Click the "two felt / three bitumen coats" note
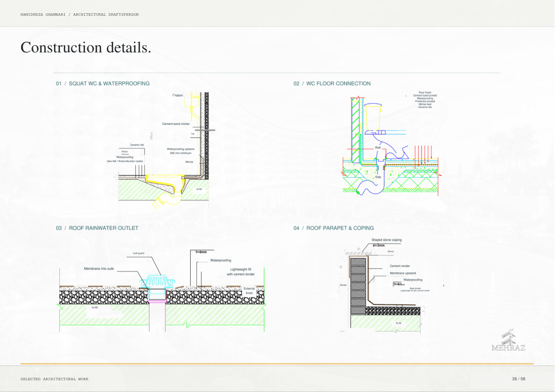555x392 pixels. point(125,161)
